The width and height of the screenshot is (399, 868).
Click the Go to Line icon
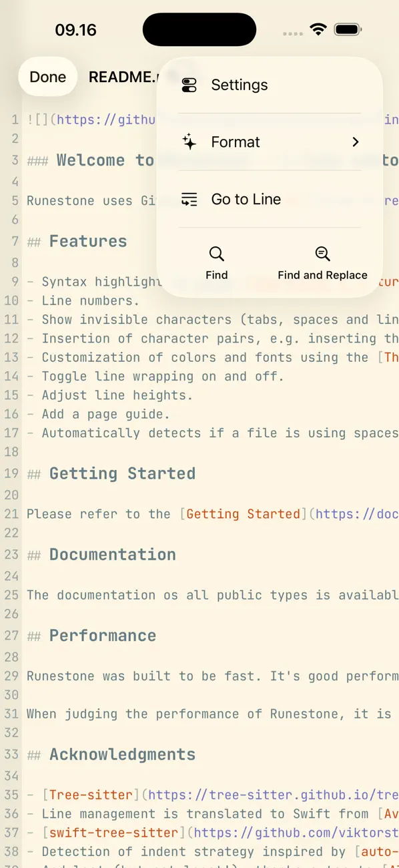(189, 199)
